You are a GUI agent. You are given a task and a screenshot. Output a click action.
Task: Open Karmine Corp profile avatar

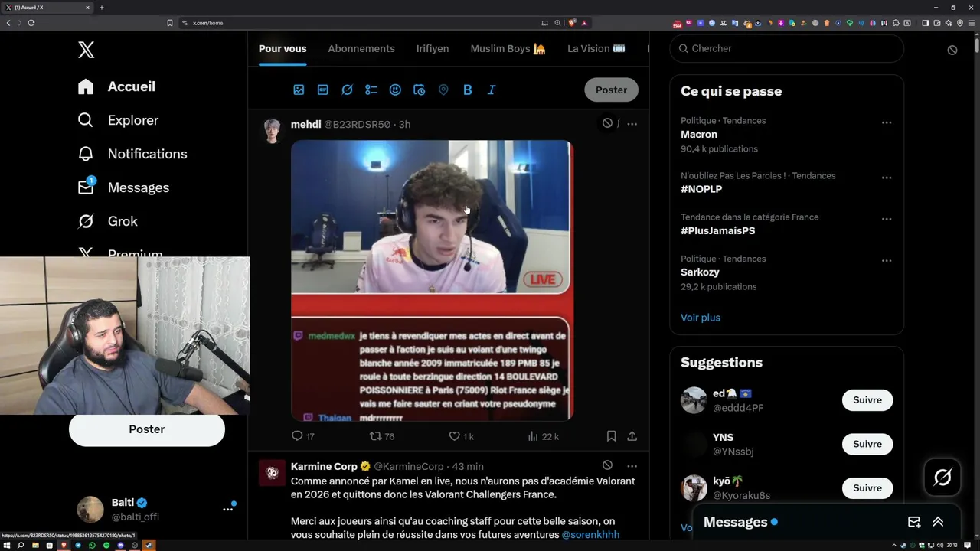[x=273, y=473]
